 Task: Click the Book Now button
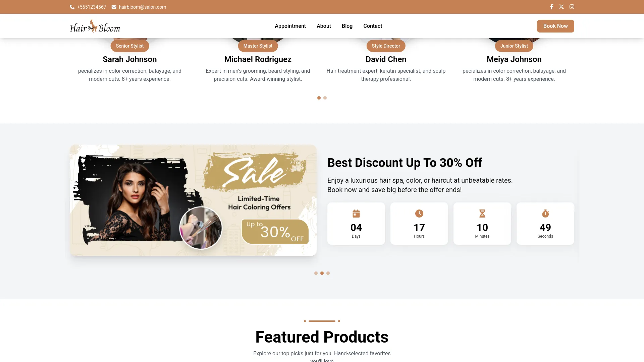(555, 26)
